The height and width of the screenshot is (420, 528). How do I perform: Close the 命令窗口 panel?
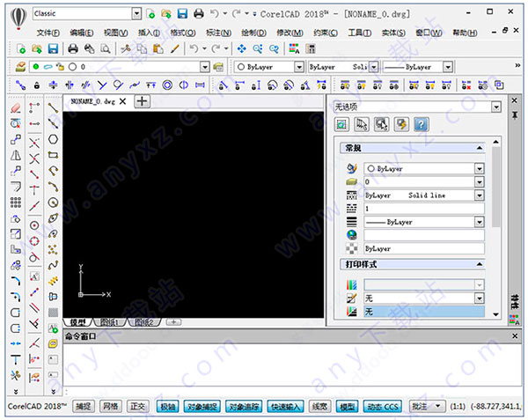tap(515, 336)
